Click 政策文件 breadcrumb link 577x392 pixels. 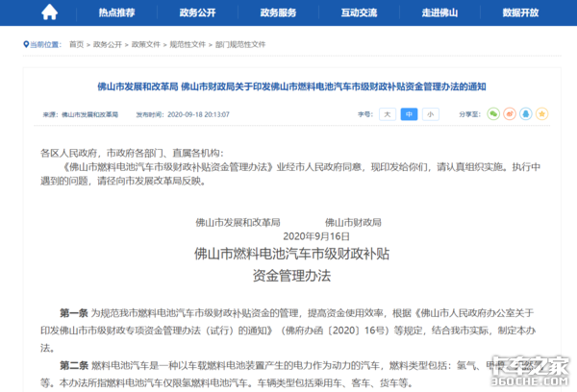[x=145, y=44]
